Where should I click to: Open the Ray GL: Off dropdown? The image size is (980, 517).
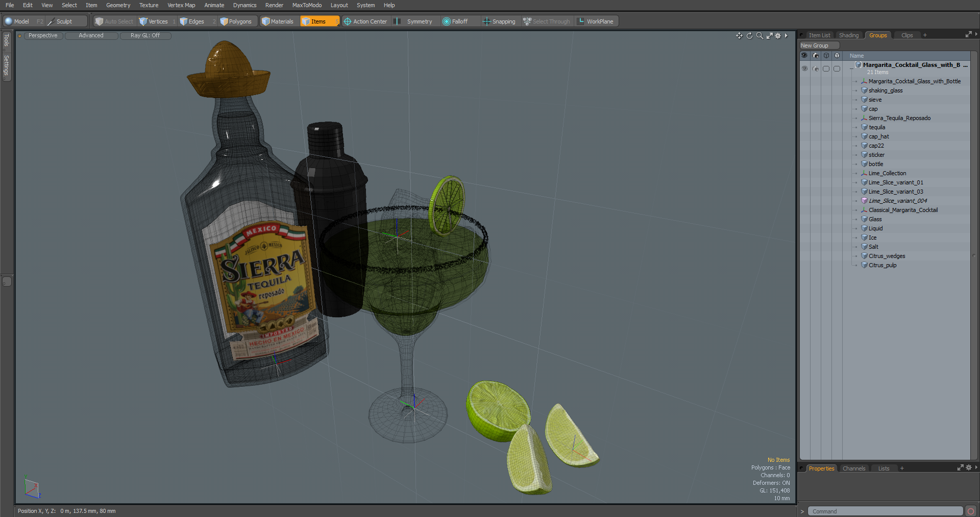145,36
